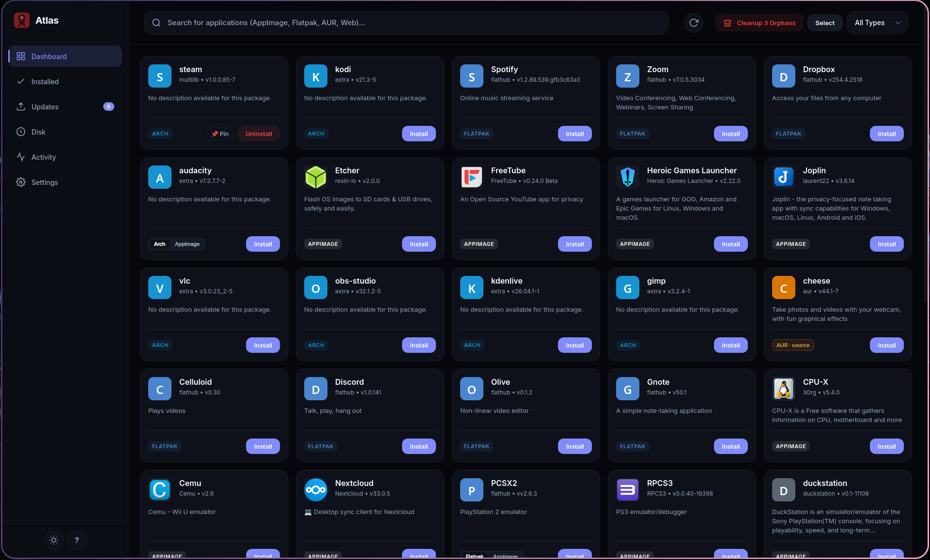Install kdenlive
This screenshot has height=560, width=930.
pos(575,345)
